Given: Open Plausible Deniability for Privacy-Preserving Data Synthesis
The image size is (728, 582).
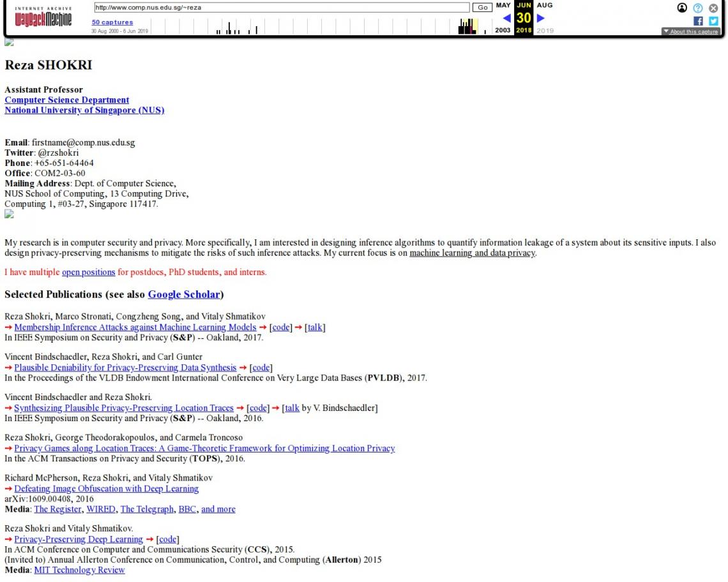Looking at the screenshot, I should tap(125, 368).
